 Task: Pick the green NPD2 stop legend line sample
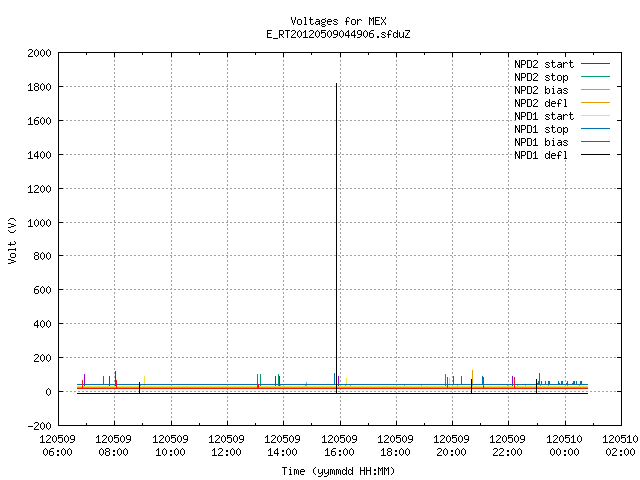point(596,77)
